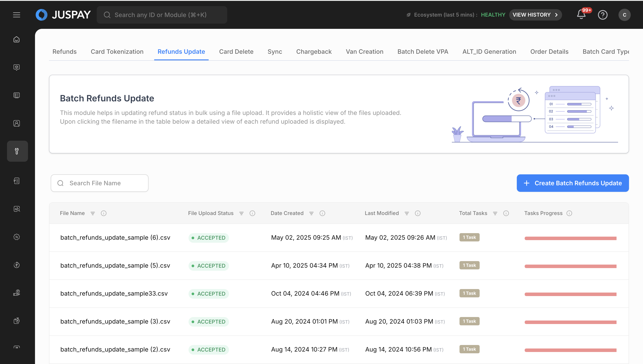Switch to the Chargeback tab

click(314, 52)
